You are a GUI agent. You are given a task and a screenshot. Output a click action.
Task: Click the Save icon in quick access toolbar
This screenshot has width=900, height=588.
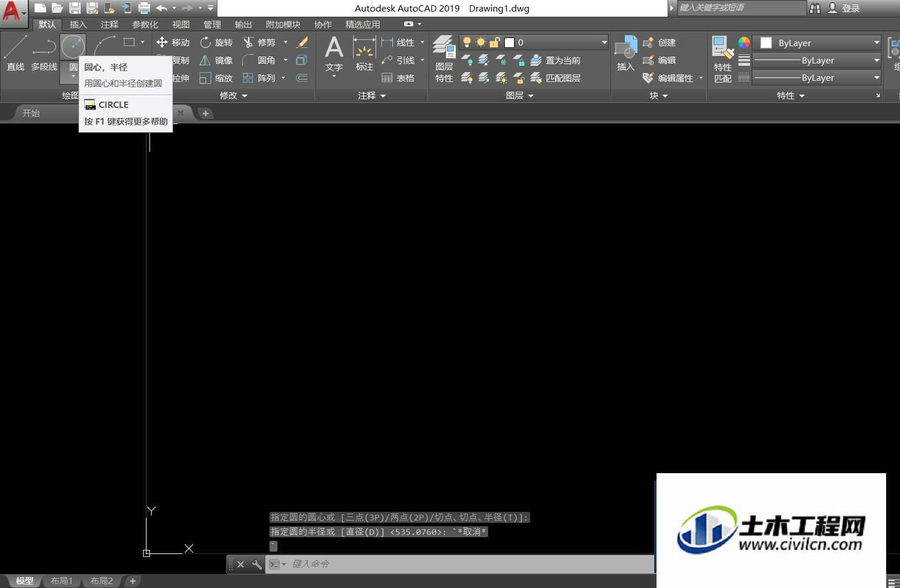pos(75,8)
